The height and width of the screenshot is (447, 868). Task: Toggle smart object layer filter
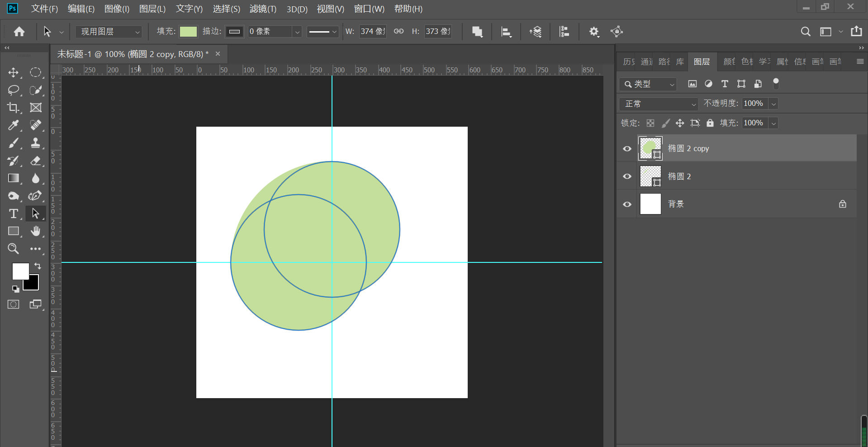click(x=758, y=84)
